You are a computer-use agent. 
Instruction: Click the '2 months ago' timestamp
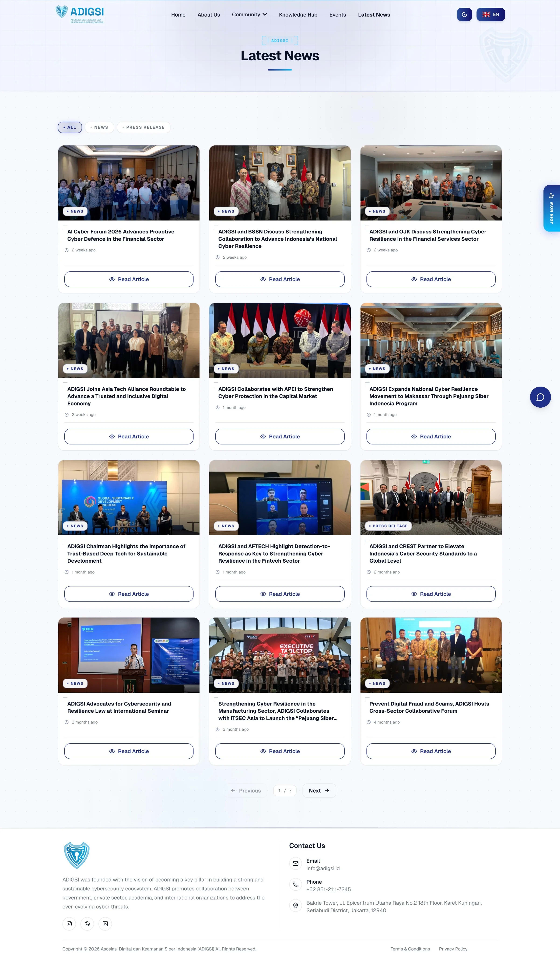(387, 572)
